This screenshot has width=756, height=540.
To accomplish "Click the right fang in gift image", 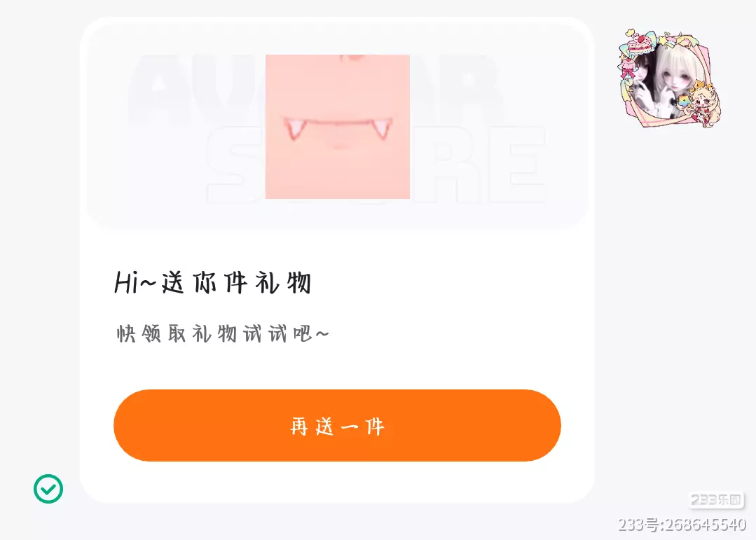I will pyautogui.click(x=381, y=129).
